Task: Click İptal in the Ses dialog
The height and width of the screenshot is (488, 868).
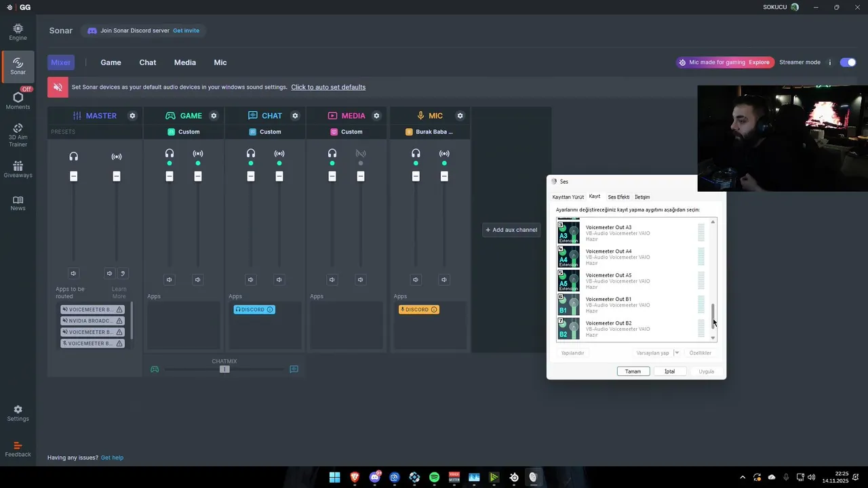Action: click(x=670, y=371)
